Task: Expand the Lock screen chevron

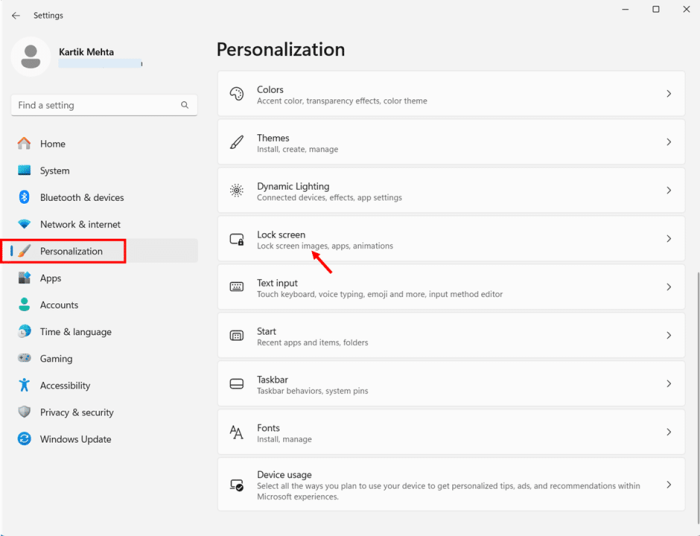Action: click(669, 239)
